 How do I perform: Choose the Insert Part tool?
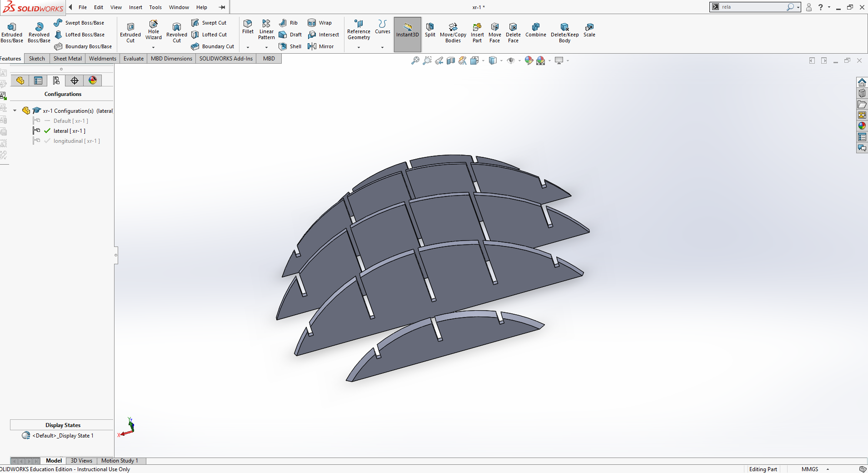477,32
